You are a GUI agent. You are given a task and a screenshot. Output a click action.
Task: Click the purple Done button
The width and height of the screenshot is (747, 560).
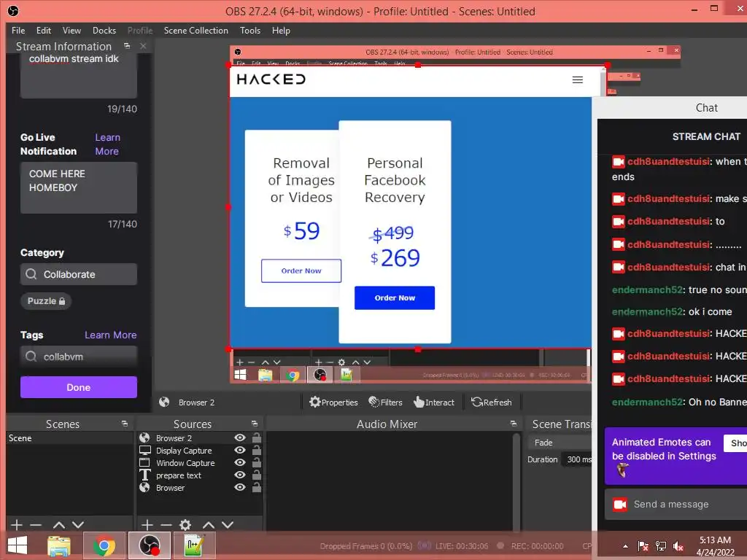pyautogui.click(x=79, y=387)
